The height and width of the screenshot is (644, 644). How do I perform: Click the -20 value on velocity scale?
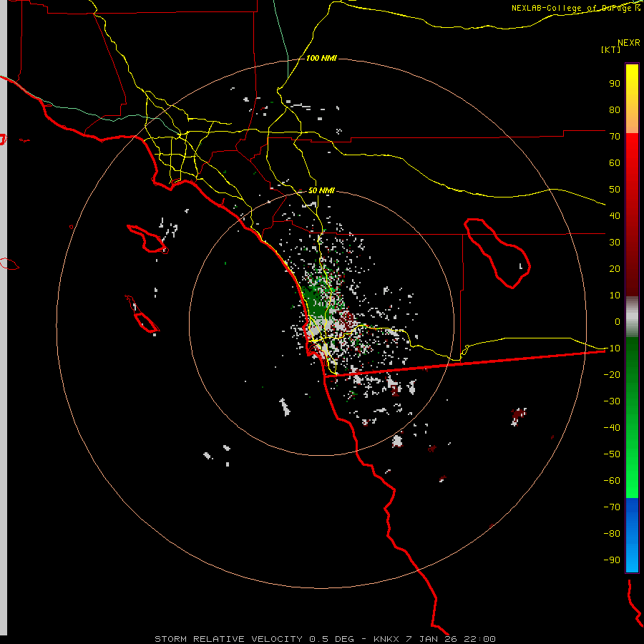point(612,374)
